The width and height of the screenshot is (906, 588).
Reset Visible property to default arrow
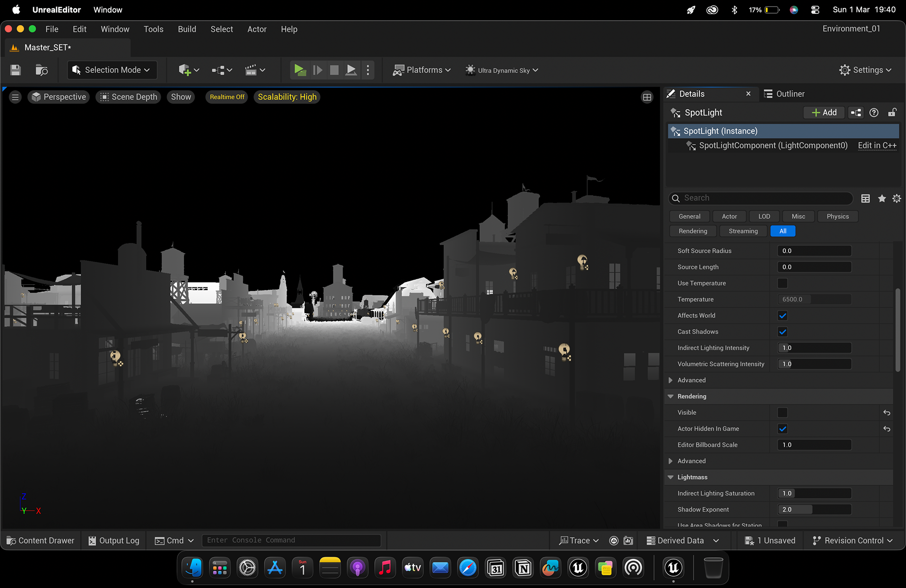tap(887, 413)
